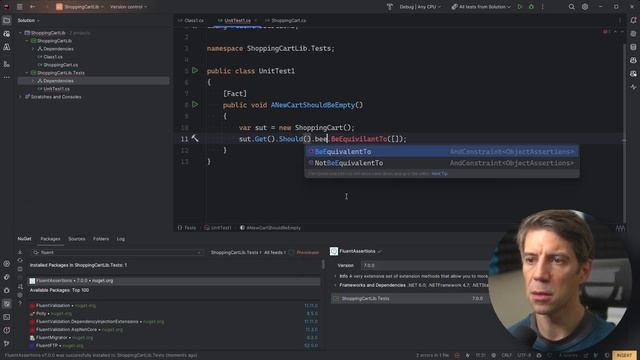The height and width of the screenshot is (360, 640).
Task: Open the ShoppingCartLib.Tests project filter dropdown
Action: 235,253
